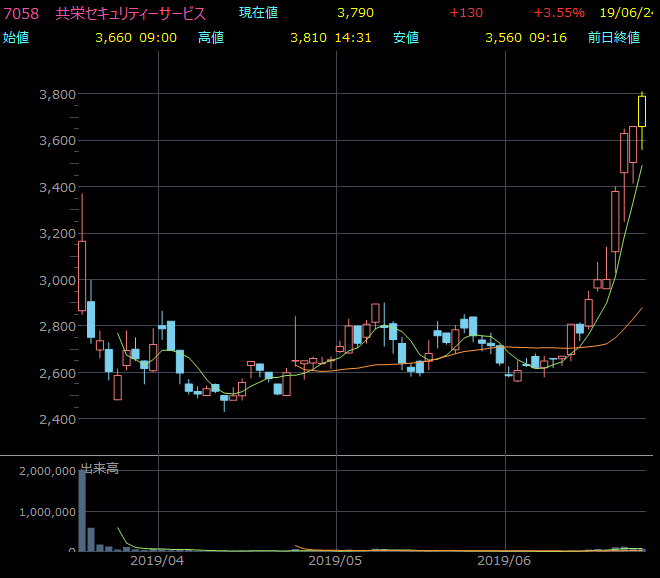Select the opening price 3,660

[x=113, y=37]
